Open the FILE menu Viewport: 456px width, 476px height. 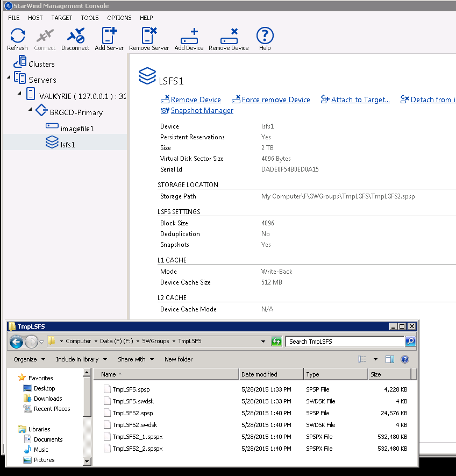coord(14,18)
